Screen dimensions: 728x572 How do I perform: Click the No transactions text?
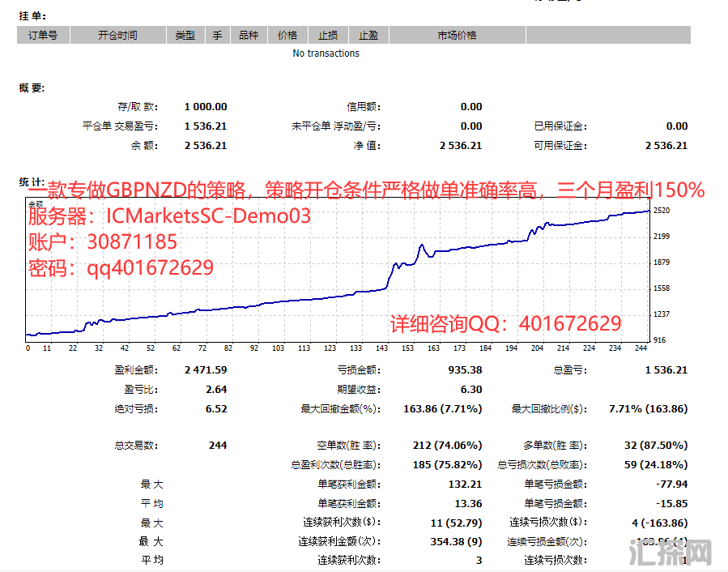[x=326, y=53]
